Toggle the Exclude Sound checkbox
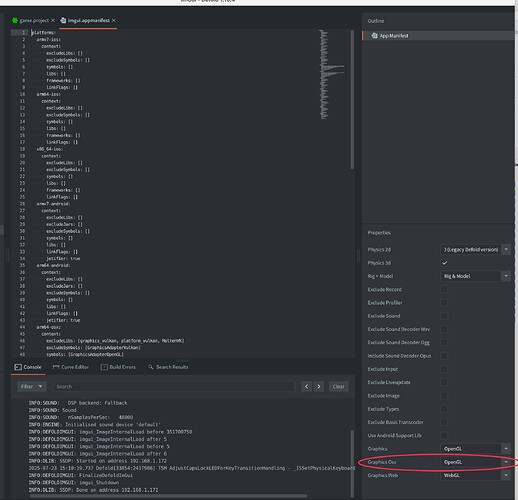Image resolution: width=518 pixels, height=500 pixels. click(x=444, y=316)
